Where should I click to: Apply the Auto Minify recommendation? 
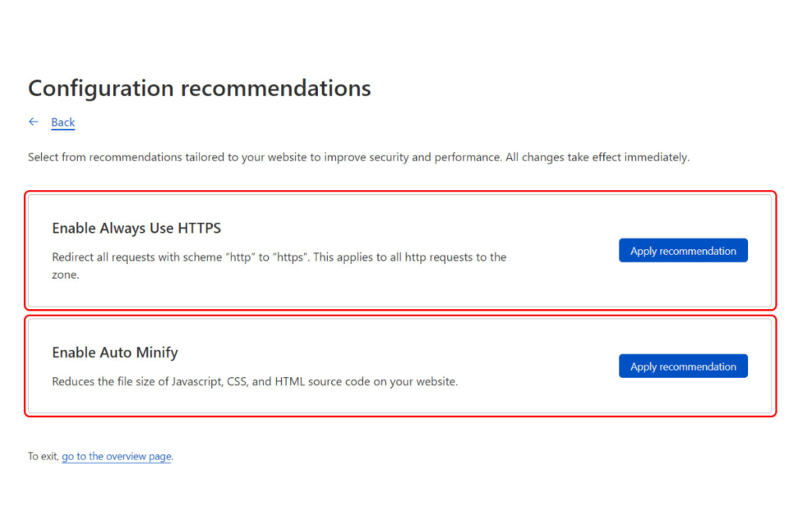tap(683, 366)
